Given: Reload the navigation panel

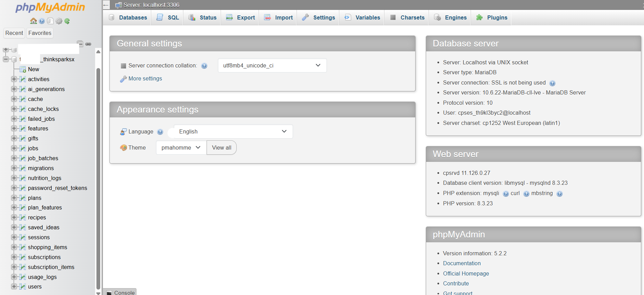Looking at the screenshot, I should [x=67, y=21].
